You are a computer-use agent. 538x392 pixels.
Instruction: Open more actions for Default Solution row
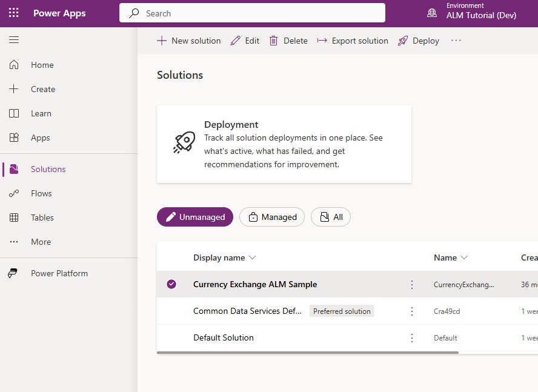click(412, 337)
